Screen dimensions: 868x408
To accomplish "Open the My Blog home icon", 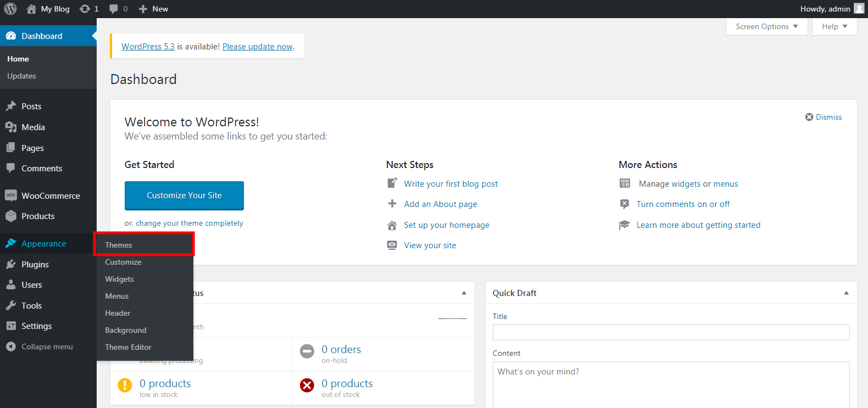I will 31,9.
